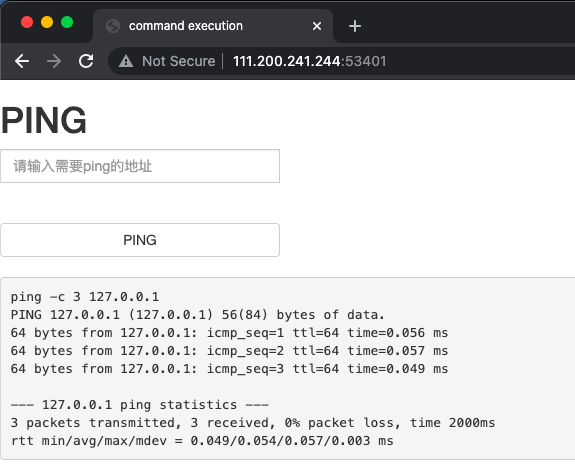Click the browser back arrow
This screenshot has width=575, height=464.
pyautogui.click(x=22, y=61)
